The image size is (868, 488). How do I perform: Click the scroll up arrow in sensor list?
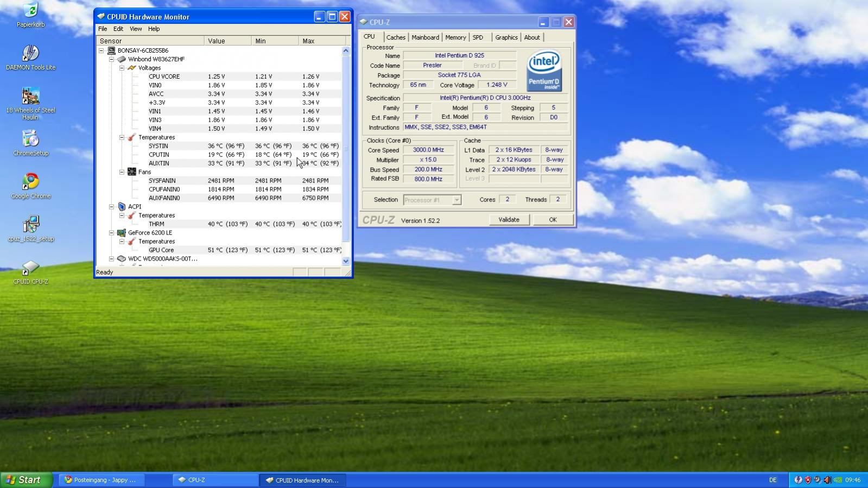(346, 50)
